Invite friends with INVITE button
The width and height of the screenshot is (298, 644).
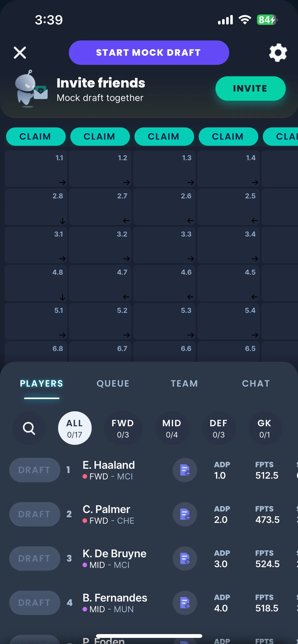click(250, 89)
